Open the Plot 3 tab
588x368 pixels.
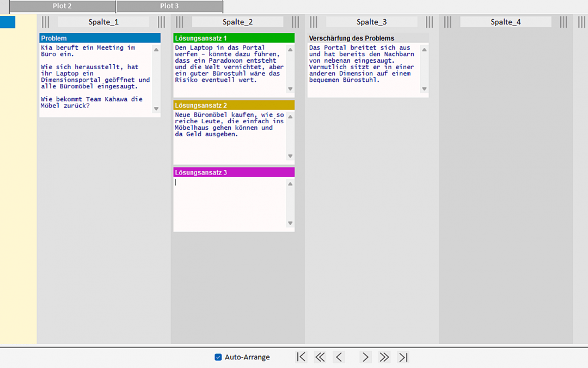[169, 6]
